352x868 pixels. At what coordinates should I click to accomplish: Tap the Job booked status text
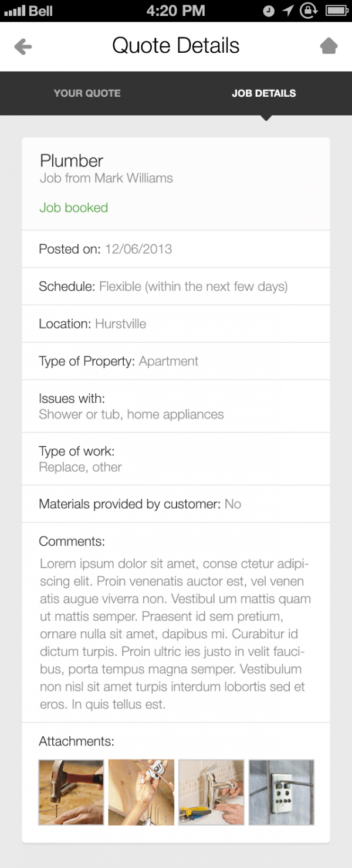[74, 207]
